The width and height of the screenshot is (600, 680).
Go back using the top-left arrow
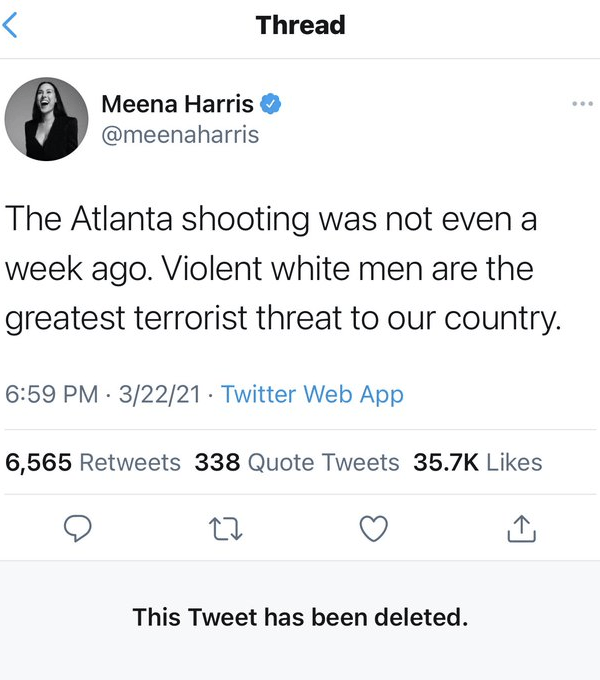coord(11,25)
